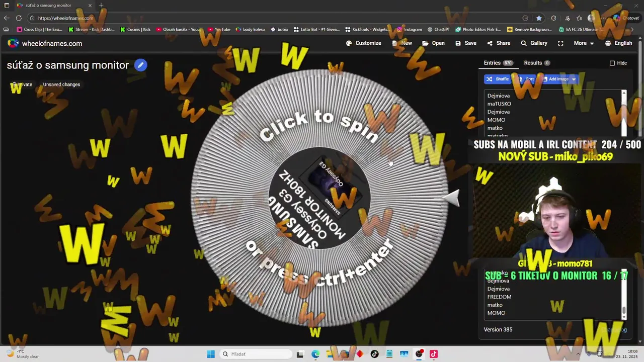Image resolution: width=644 pixels, height=362 pixels.
Task: Open the black TikTok taskbar icon
Action: tap(374, 354)
